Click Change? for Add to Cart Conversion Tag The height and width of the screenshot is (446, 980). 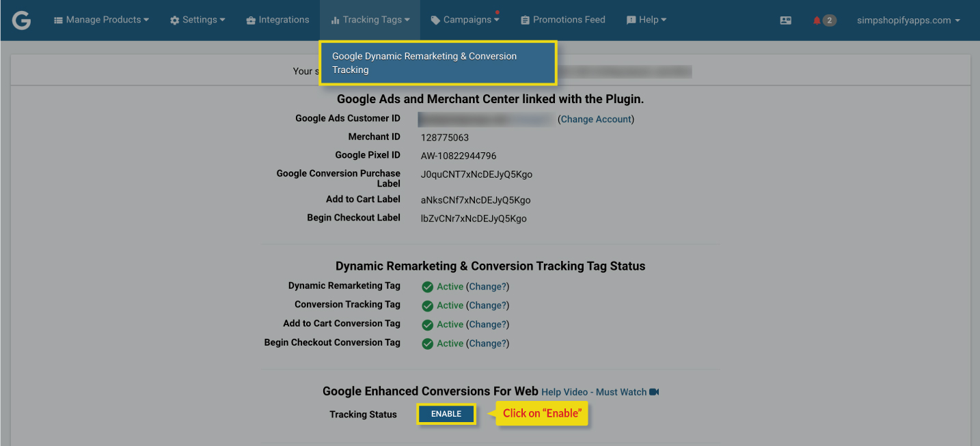tap(487, 324)
